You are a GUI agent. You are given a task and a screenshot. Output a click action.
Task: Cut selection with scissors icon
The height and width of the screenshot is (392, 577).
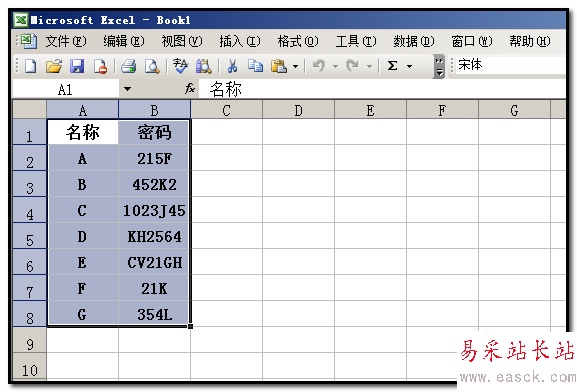232,67
